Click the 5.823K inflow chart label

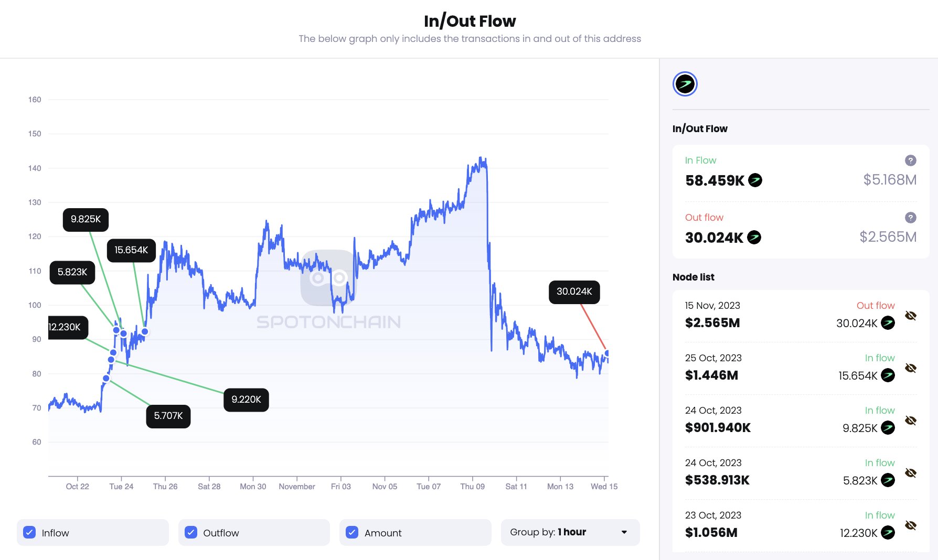tap(72, 272)
